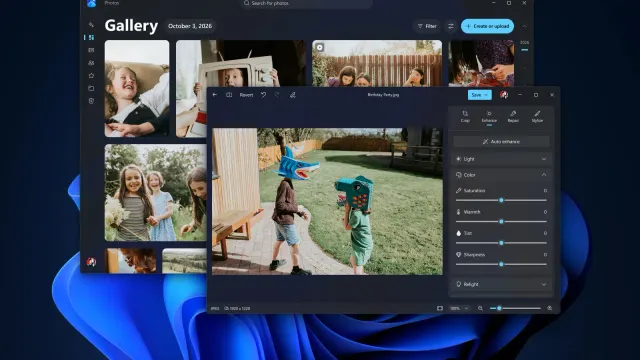The width and height of the screenshot is (640, 360).
Task: Click the October 3, 2026 date chip
Action: [x=190, y=26]
